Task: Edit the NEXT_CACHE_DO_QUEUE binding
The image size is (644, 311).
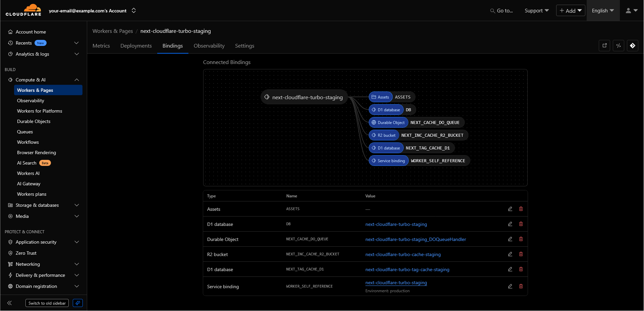Action: tap(510, 239)
